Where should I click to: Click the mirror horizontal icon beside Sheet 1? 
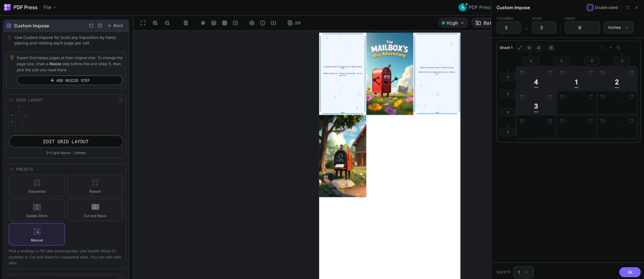[529, 48]
